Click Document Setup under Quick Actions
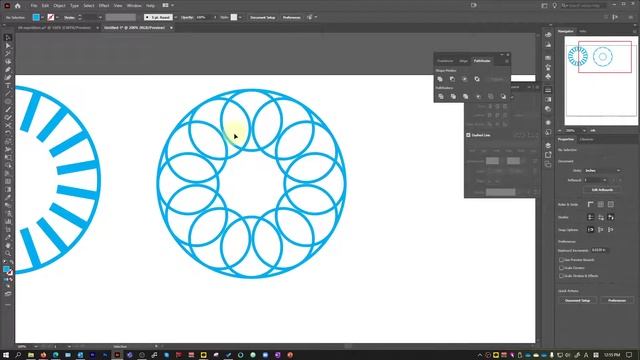The image size is (640, 360). (x=578, y=300)
